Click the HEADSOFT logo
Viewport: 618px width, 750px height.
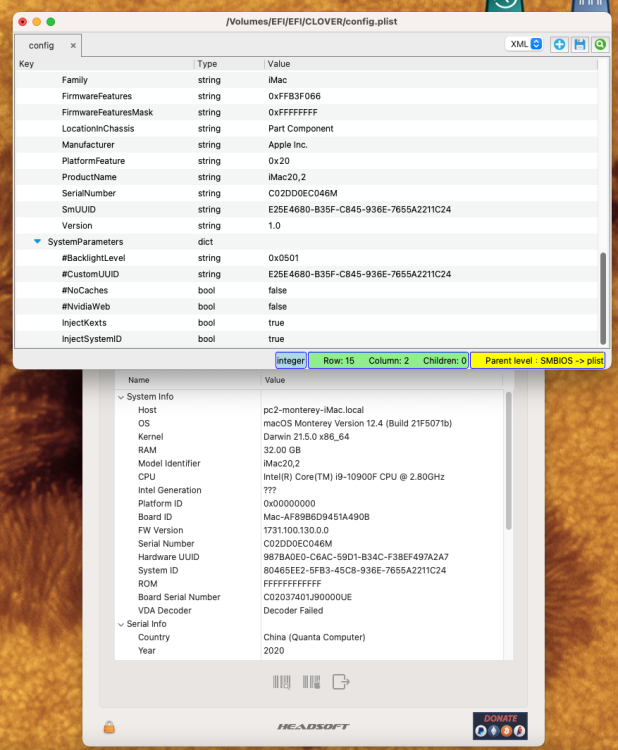point(313,727)
